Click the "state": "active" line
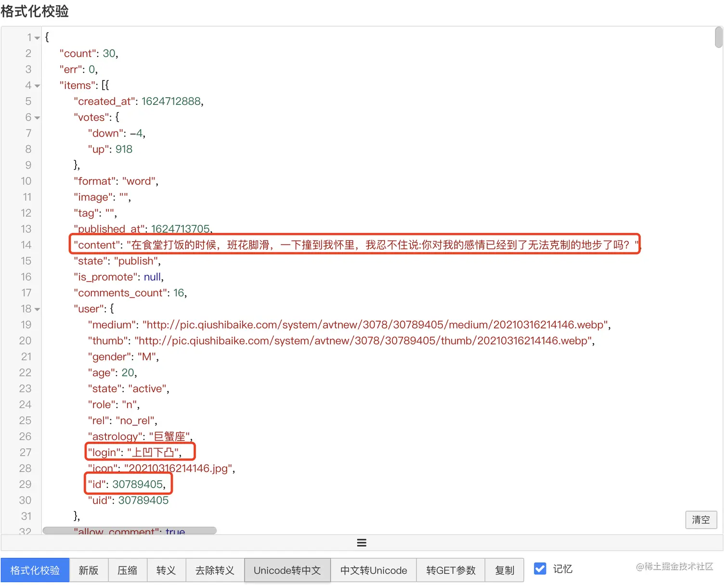Viewport: 728px width, 586px height. click(x=129, y=388)
